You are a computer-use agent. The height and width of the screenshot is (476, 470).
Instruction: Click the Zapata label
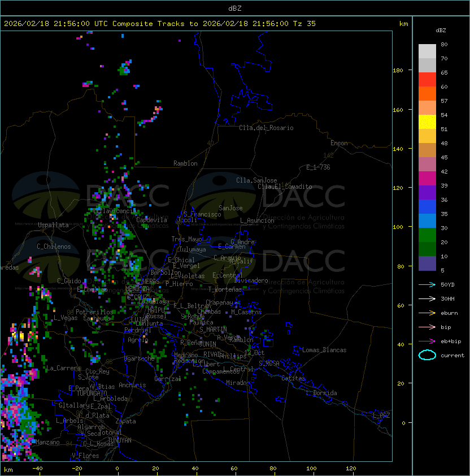click(125, 421)
